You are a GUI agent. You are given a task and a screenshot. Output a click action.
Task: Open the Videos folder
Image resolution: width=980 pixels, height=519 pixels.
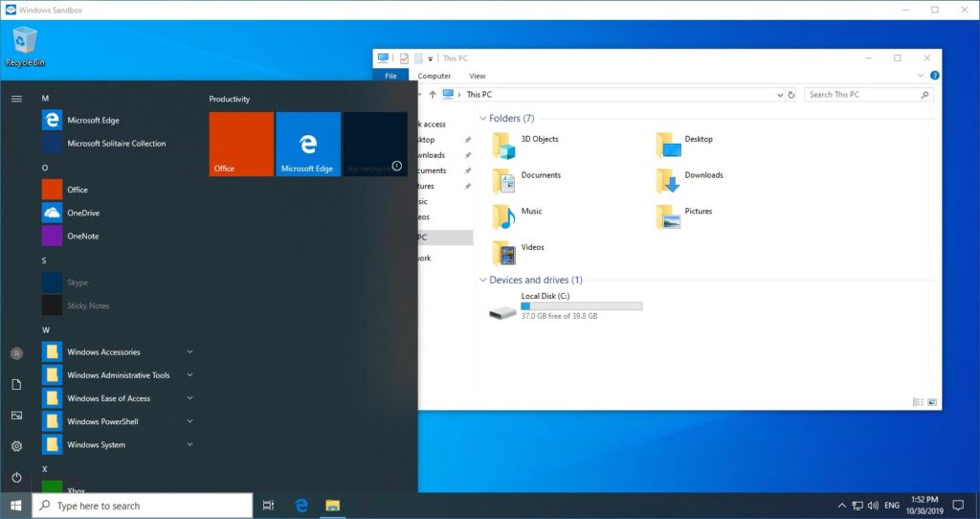click(x=518, y=253)
